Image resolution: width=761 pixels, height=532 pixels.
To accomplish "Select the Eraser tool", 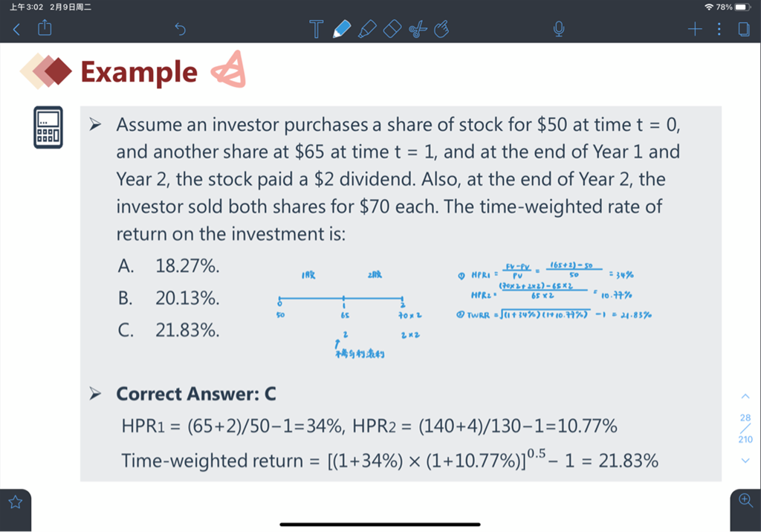I will pyautogui.click(x=392, y=29).
